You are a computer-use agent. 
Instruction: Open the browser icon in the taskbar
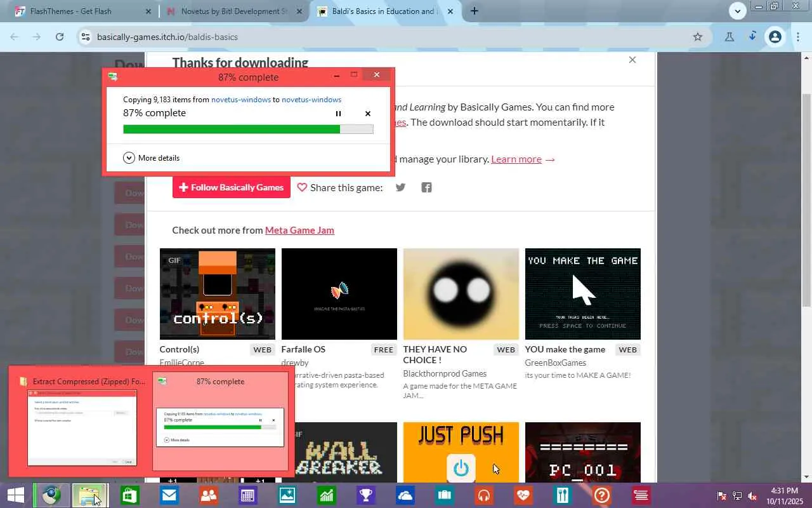click(51, 495)
